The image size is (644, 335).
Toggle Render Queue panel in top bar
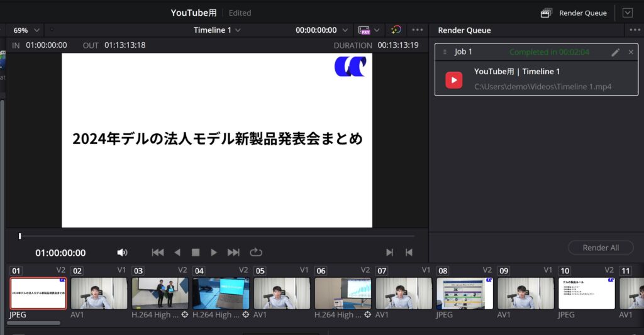(x=574, y=13)
